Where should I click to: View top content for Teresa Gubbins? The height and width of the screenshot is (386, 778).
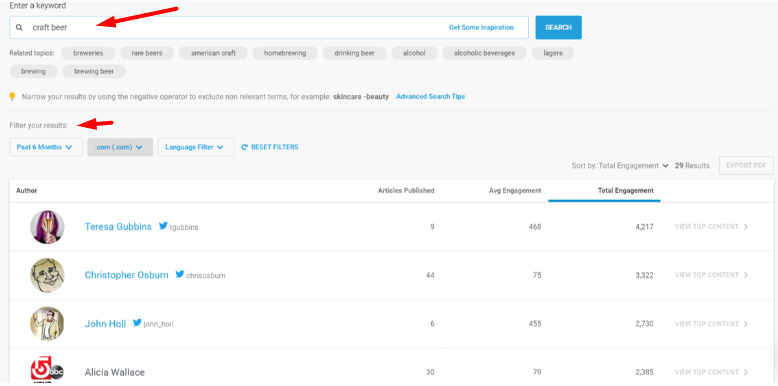712,227
